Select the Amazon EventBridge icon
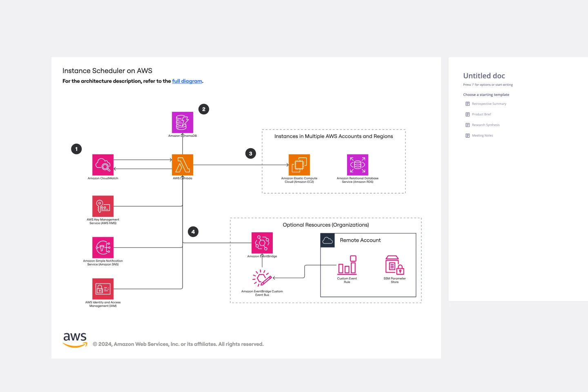Image resolution: width=588 pixels, height=392 pixels. coord(262,243)
